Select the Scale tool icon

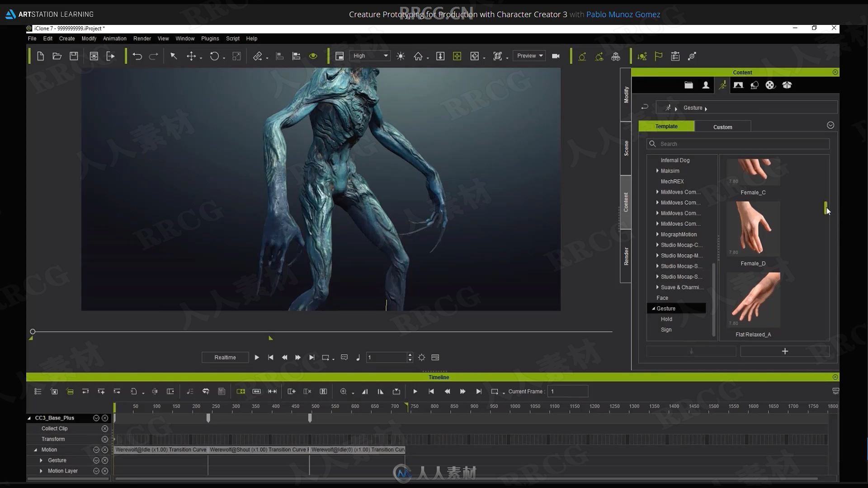[x=236, y=56]
